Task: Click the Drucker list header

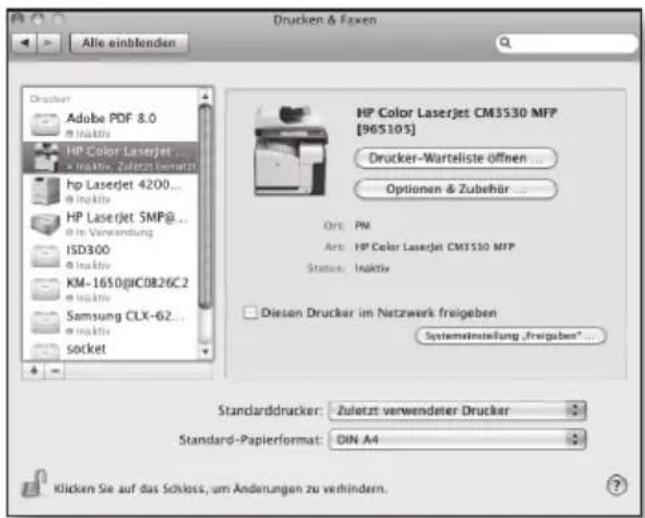Action: click(x=50, y=99)
